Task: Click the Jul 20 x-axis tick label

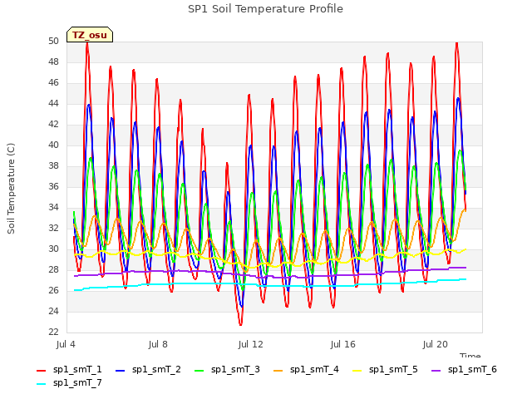Action: pyautogui.click(x=435, y=345)
